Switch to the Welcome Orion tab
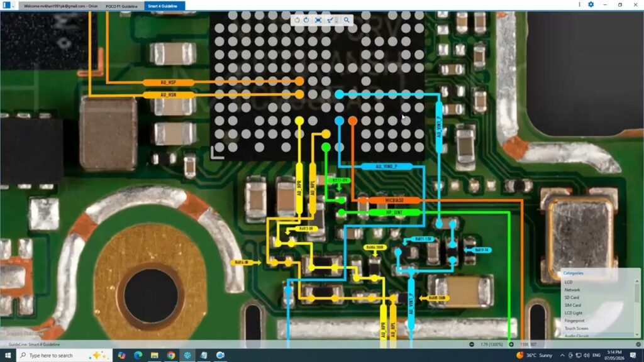Screen dimensions: 644x362 60,6
